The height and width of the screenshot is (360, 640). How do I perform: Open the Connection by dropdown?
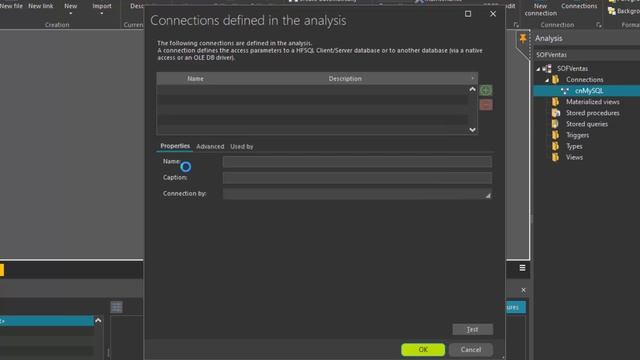coord(488,196)
